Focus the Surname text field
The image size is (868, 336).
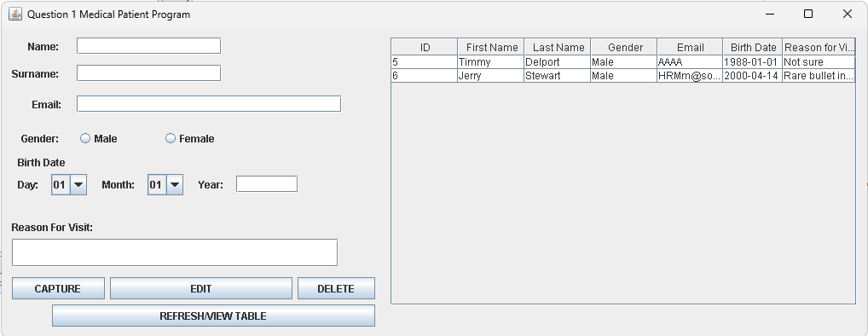pyautogui.click(x=149, y=73)
